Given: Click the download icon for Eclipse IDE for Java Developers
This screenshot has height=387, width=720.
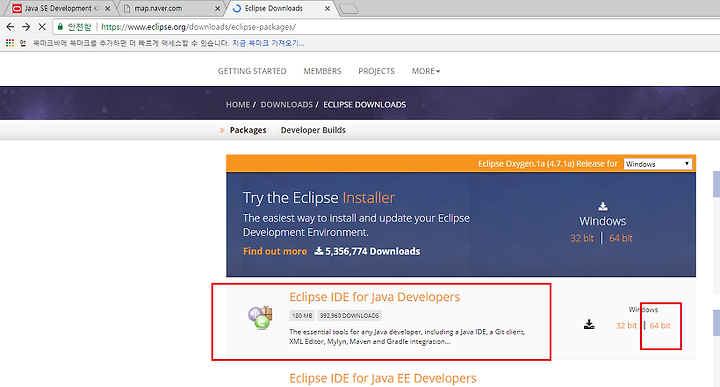Looking at the screenshot, I should 589,325.
